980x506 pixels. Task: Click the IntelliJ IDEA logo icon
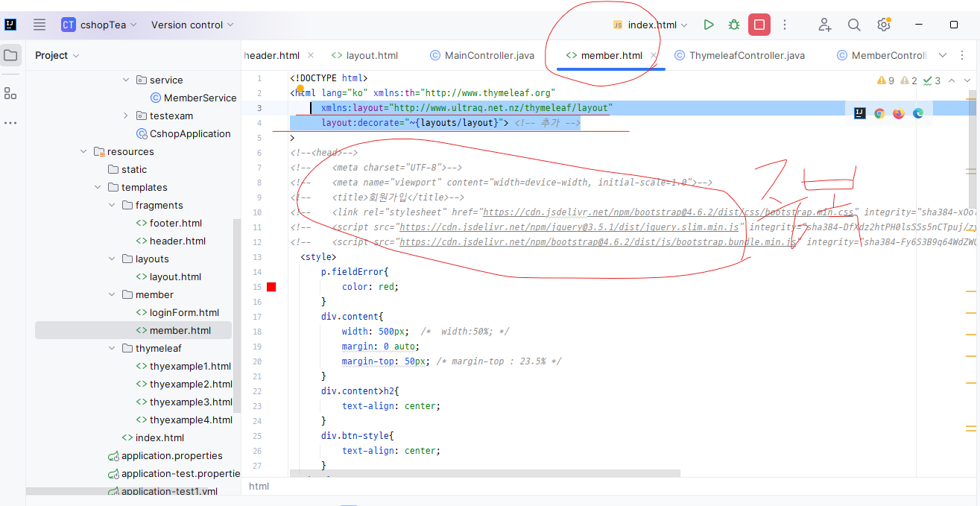(x=10, y=25)
